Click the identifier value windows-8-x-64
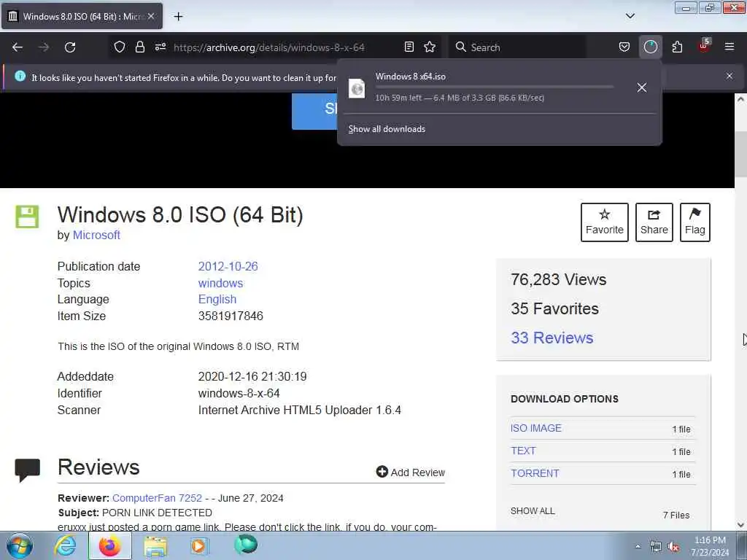Image resolution: width=747 pixels, height=560 pixels. 239,393
